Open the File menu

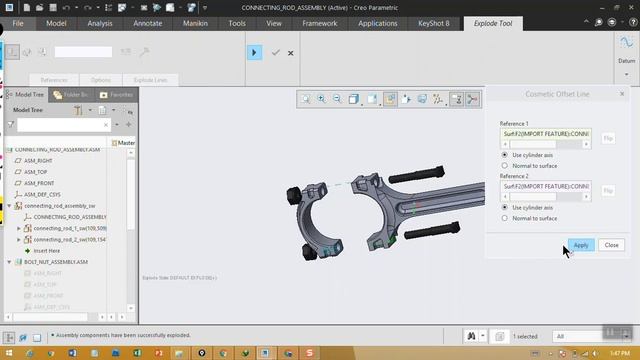pos(18,23)
